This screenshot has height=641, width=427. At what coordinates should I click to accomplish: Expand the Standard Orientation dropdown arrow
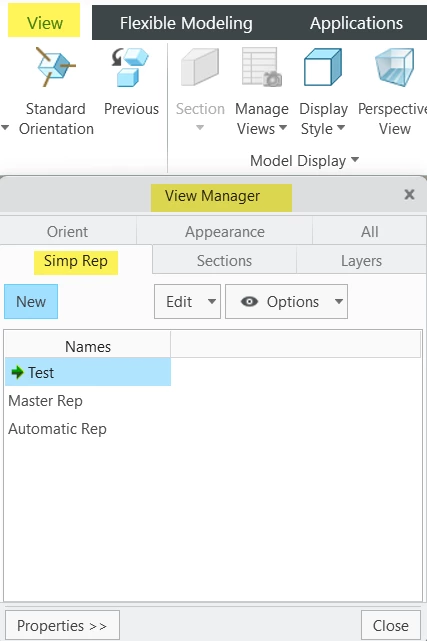(x=5, y=128)
